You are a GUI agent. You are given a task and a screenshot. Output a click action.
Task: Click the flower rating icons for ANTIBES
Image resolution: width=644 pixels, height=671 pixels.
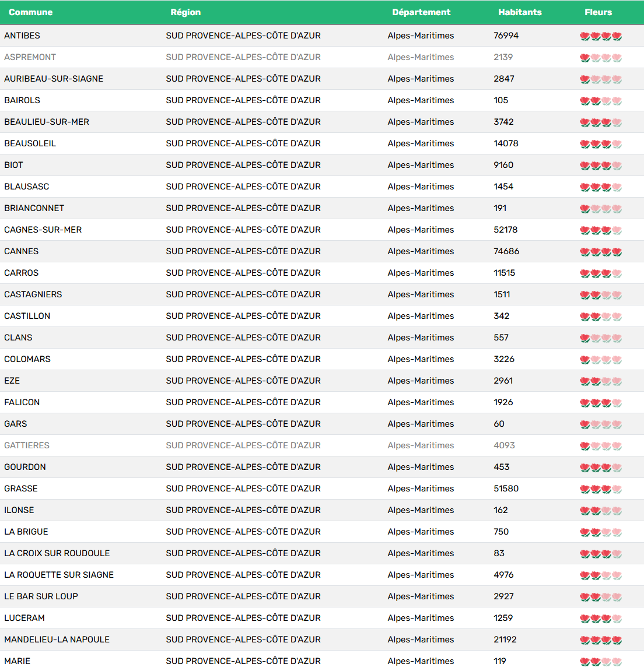600,36
